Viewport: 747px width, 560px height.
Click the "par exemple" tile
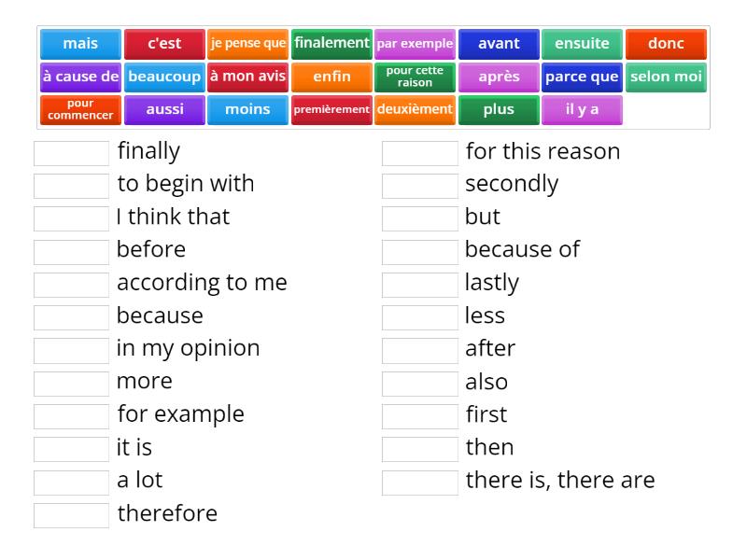pyautogui.click(x=415, y=43)
